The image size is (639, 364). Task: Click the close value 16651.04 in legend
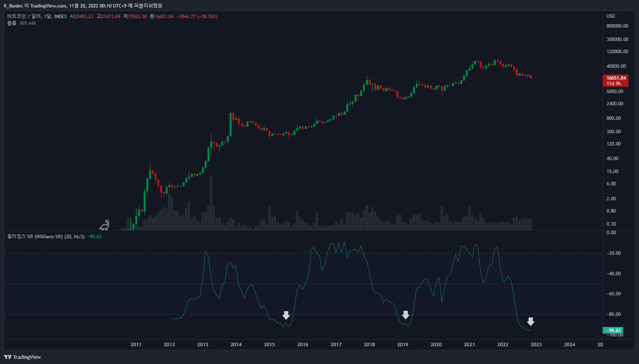point(164,17)
